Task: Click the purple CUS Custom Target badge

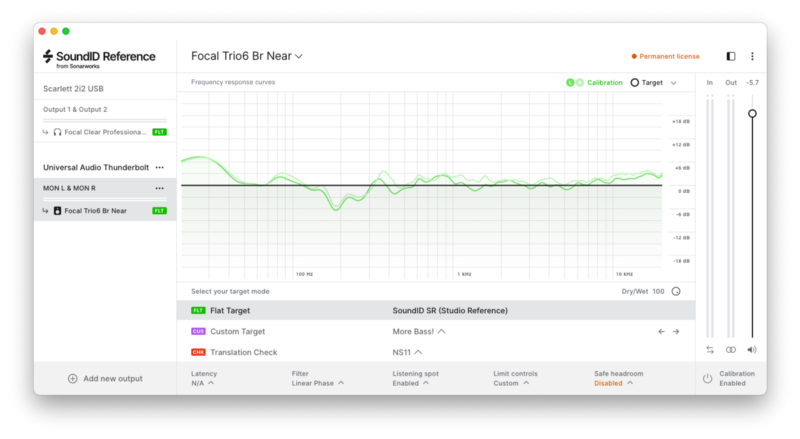Action: (198, 331)
